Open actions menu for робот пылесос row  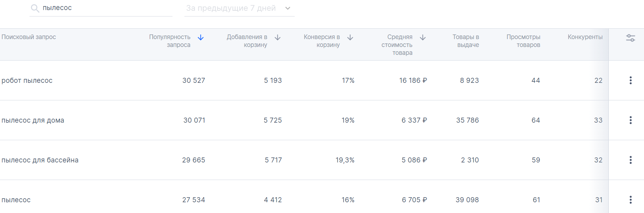(630, 80)
